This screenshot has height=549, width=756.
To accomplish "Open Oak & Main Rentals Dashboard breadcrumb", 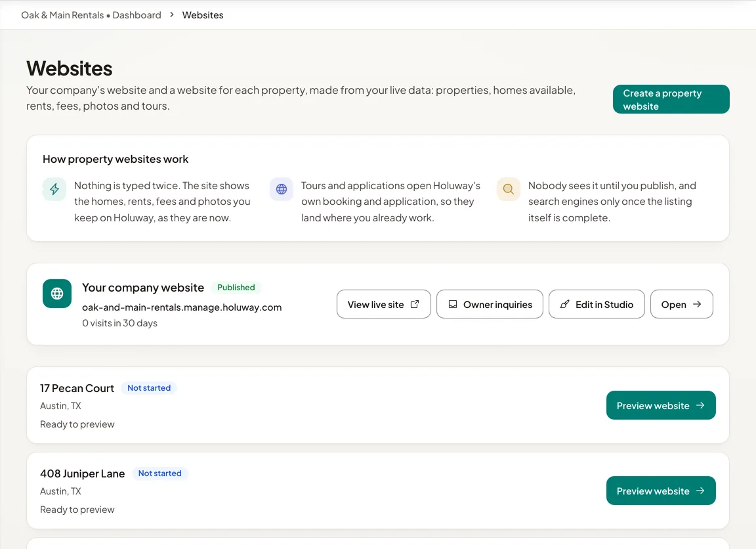I will coord(91,15).
